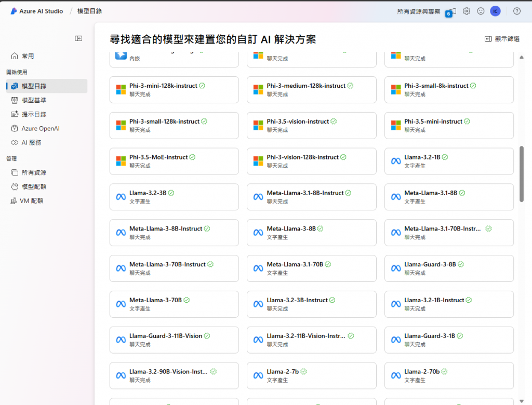Click 所有資源與專案 in the header
532x405 pixels.
[419, 11]
